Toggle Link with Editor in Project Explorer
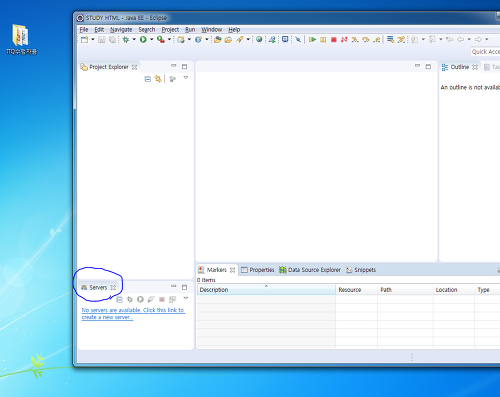500x397 pixels. [158, 79]
